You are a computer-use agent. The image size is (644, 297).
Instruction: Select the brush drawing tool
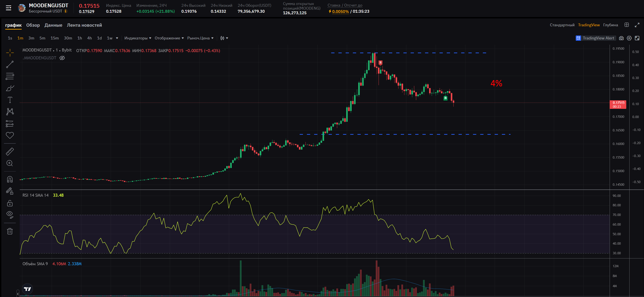point(10,88)
